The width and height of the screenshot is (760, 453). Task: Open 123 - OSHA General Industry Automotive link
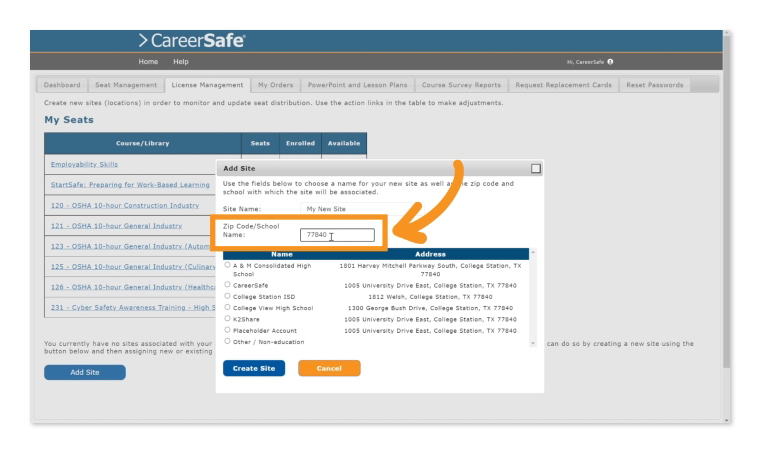[130, 246]
